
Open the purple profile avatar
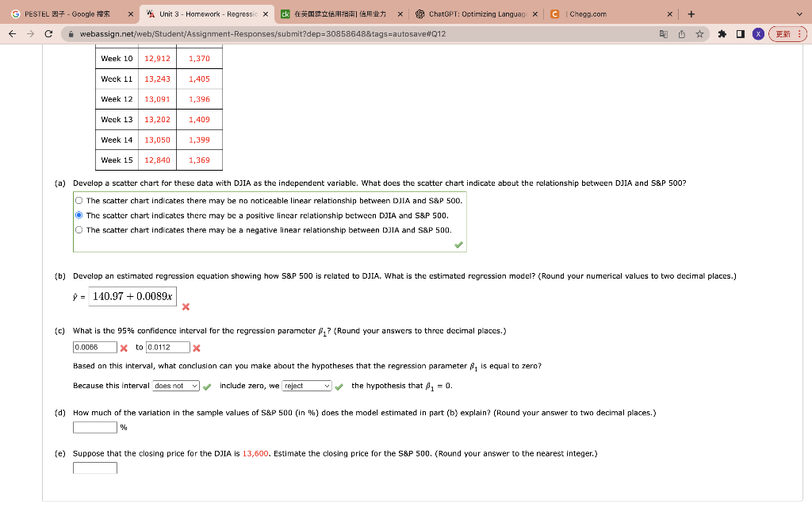click(758, 34)
